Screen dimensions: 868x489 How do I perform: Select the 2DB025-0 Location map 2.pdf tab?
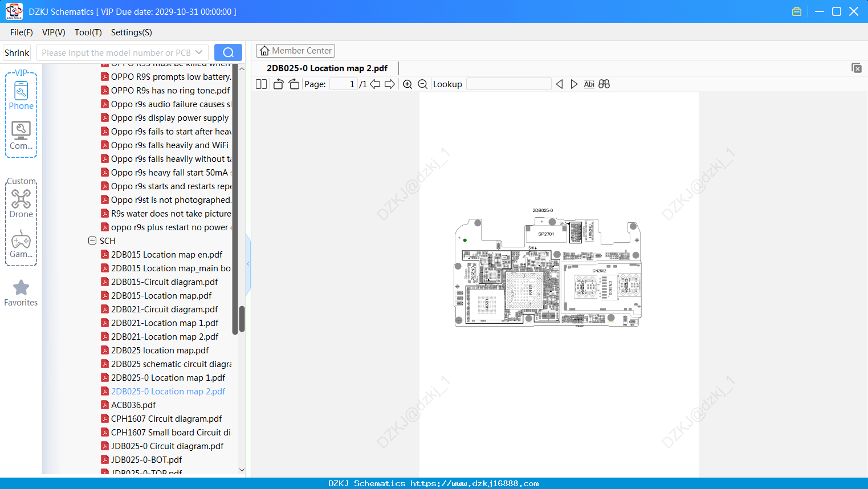point(327,68)
